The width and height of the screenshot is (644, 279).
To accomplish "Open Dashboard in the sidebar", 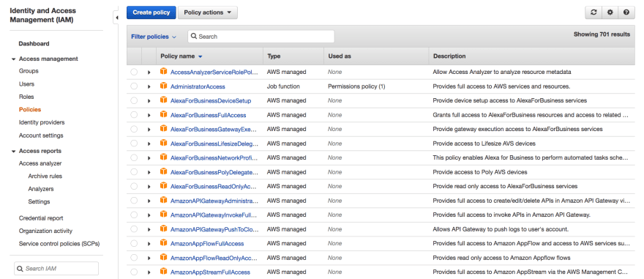I will [34, 43].
